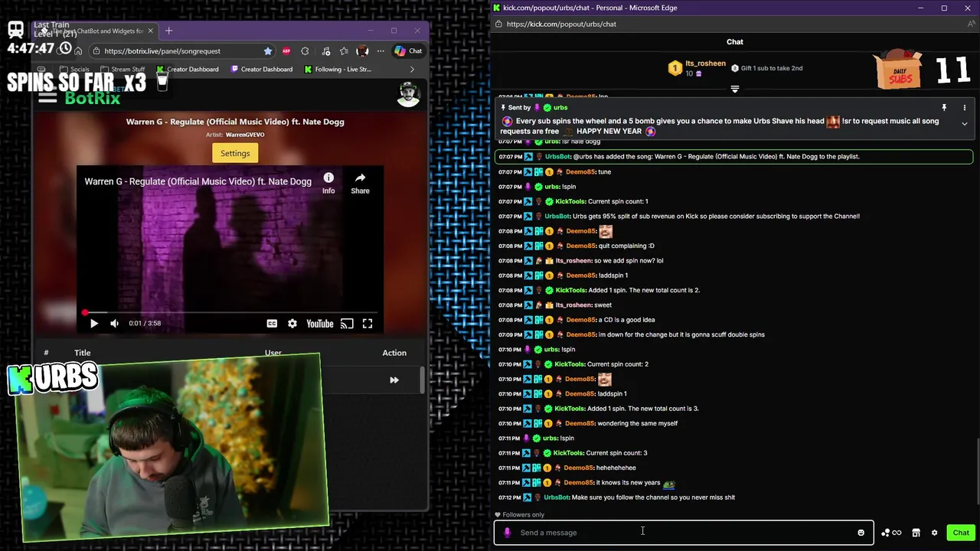Open the browser profile avatar

coord(362,51)
